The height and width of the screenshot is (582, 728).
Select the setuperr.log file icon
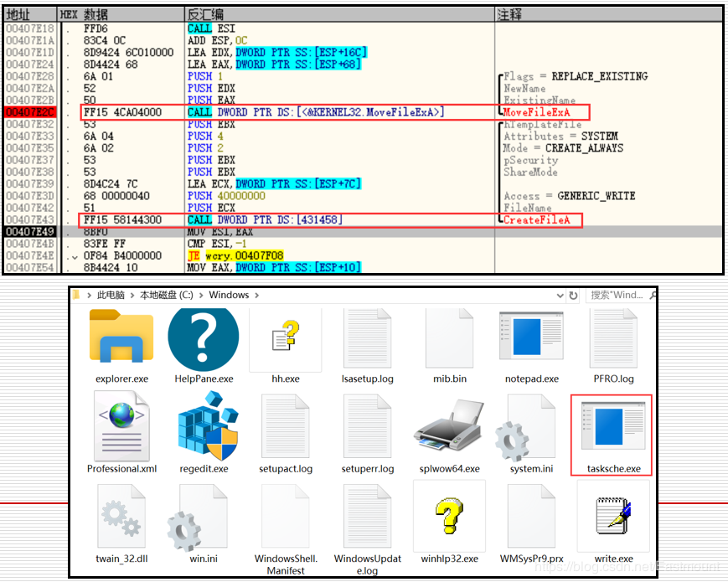[x=367, y=425]
